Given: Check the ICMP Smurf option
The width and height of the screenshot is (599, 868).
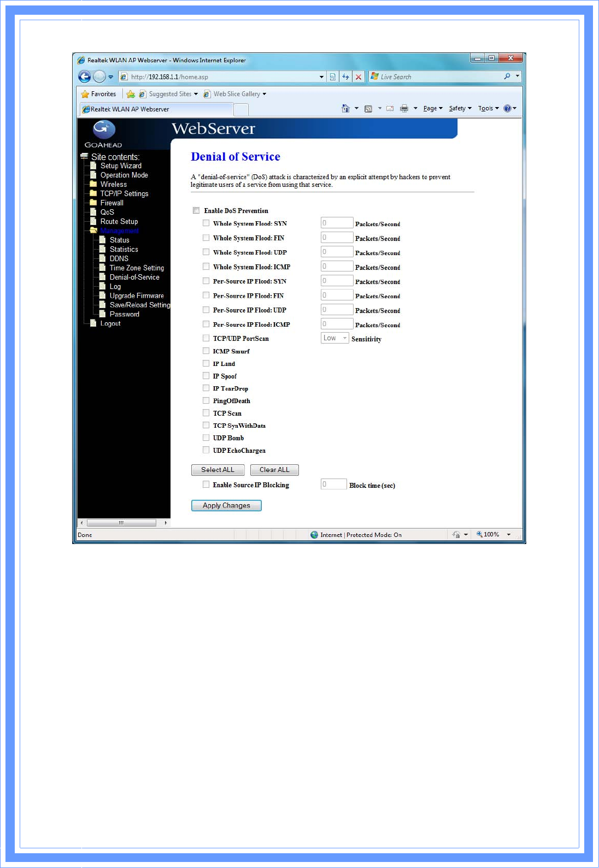Looking at the screenshot, I should tap(206, 351).
